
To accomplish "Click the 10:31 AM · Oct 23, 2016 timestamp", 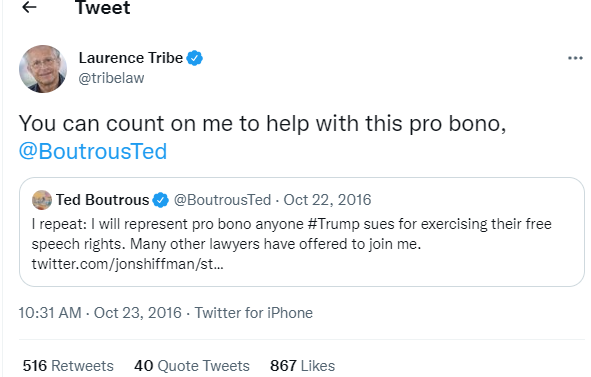I will (100, 313).
